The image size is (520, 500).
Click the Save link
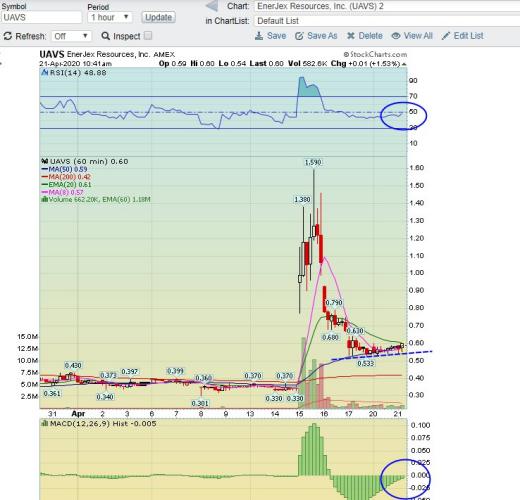tap(276, 36)
